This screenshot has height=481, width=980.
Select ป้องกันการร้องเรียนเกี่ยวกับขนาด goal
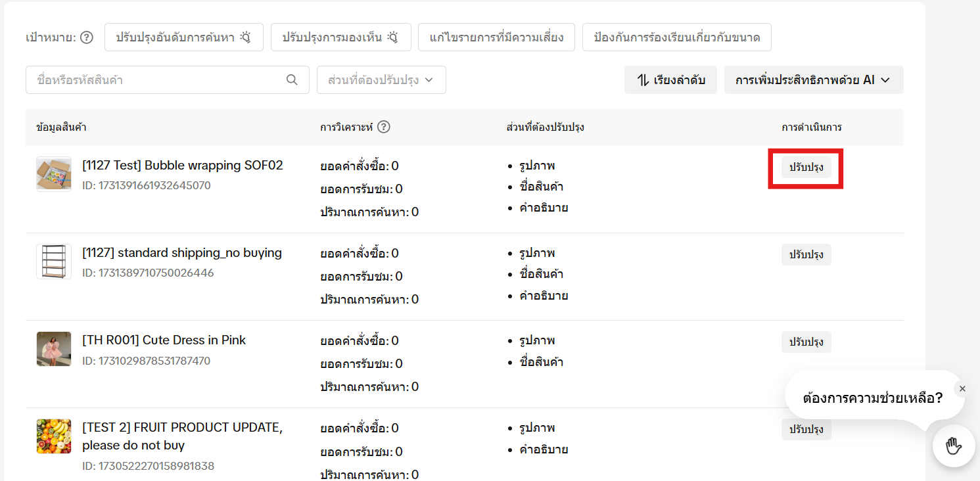[x=676, y=37]
